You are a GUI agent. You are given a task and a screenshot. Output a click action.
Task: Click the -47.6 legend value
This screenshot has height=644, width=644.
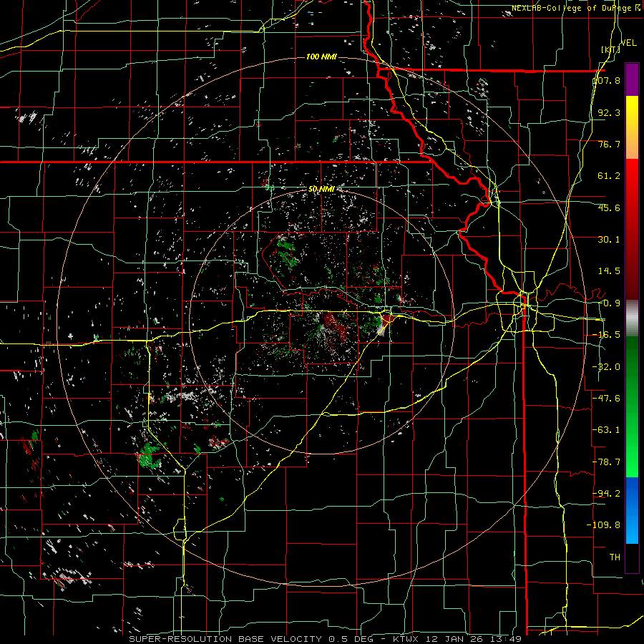pyautogui.click(x=606, y=399)
